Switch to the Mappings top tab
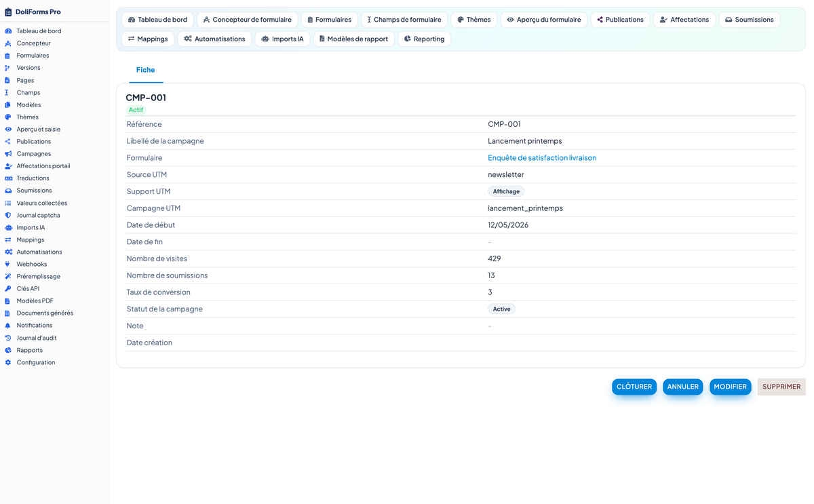Viewport: 814px width, 504px height. coord(148,39)
